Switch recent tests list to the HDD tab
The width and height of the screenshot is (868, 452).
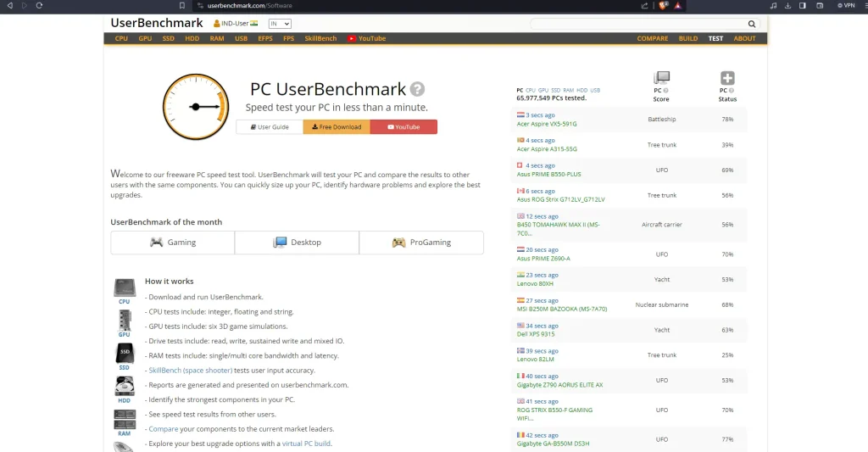tap(581, 90)
